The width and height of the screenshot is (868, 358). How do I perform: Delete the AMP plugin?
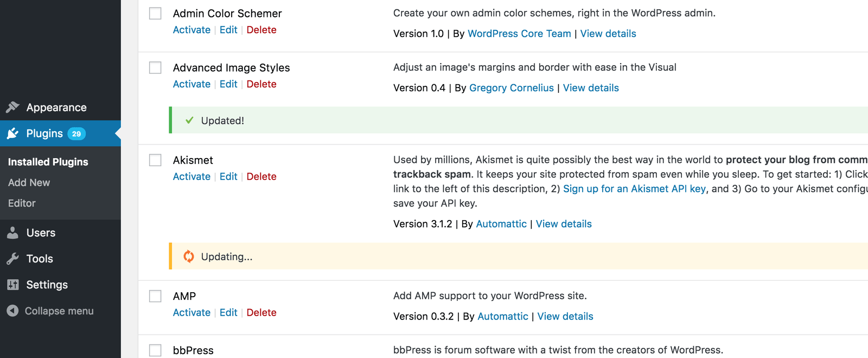(261, 312)
